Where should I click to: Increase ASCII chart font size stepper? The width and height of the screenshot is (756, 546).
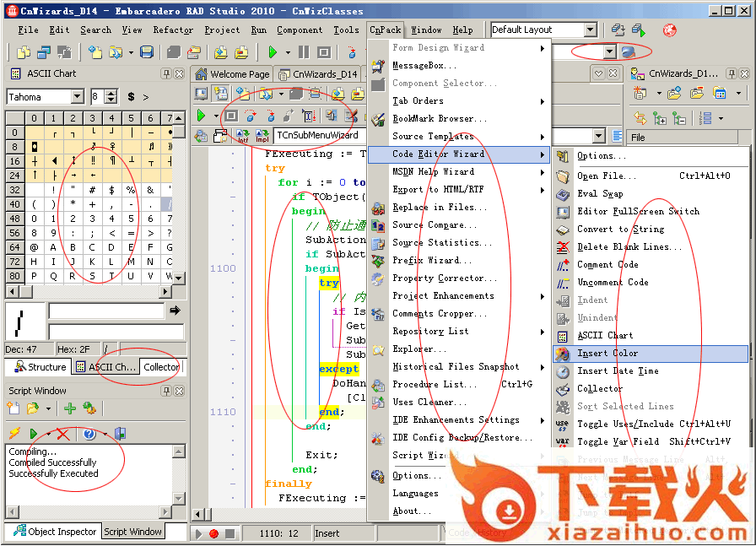(111, 94)
